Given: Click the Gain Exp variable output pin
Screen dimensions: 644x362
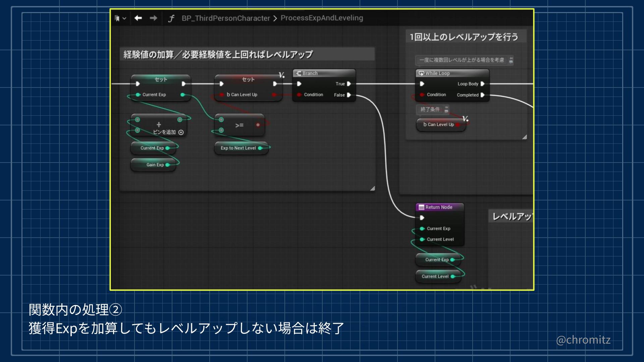Looking at the screenshot, I should pyautogui.click(x=167, y=165).
